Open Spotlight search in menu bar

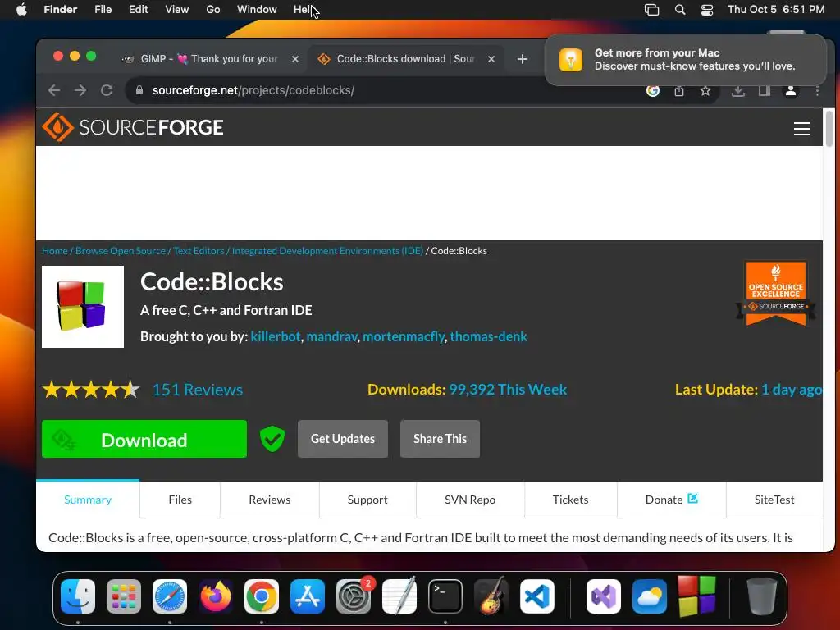point(680,10)
